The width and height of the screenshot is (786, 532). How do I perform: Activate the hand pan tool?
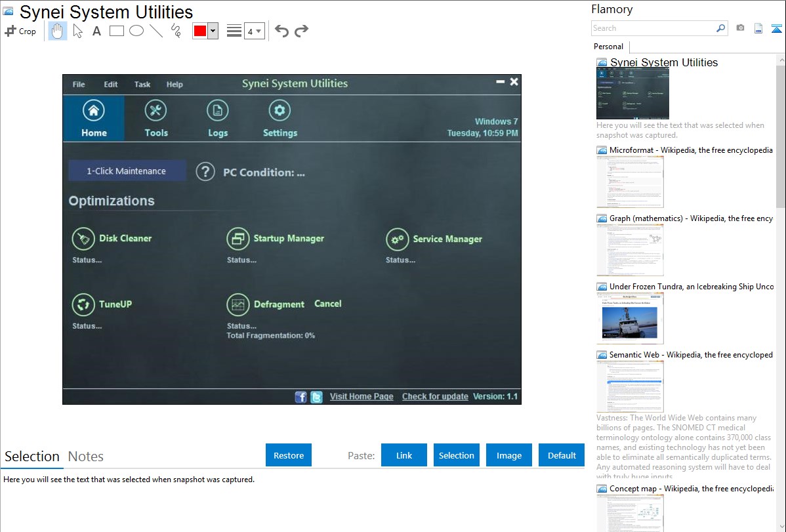(58, 31)
